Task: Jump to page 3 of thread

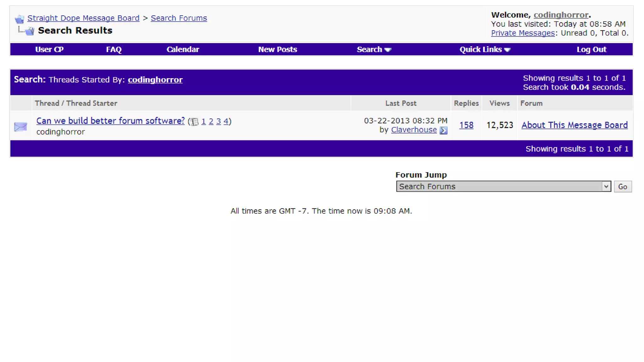Action: (x=218, y=121)
